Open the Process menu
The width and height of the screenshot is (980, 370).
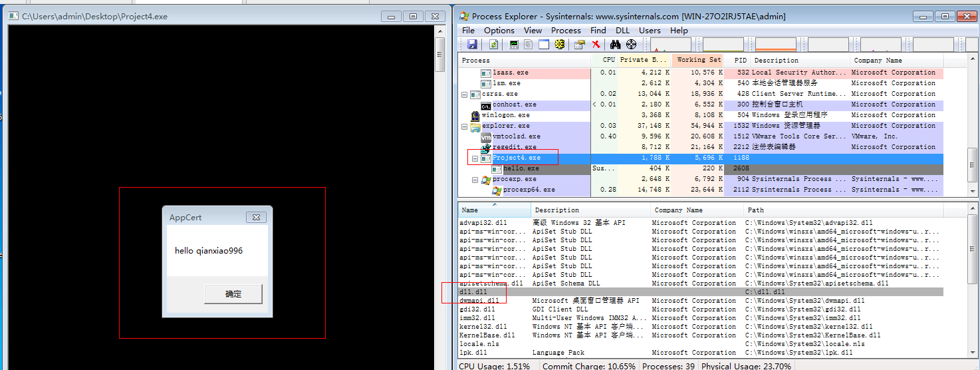(566, 31)
